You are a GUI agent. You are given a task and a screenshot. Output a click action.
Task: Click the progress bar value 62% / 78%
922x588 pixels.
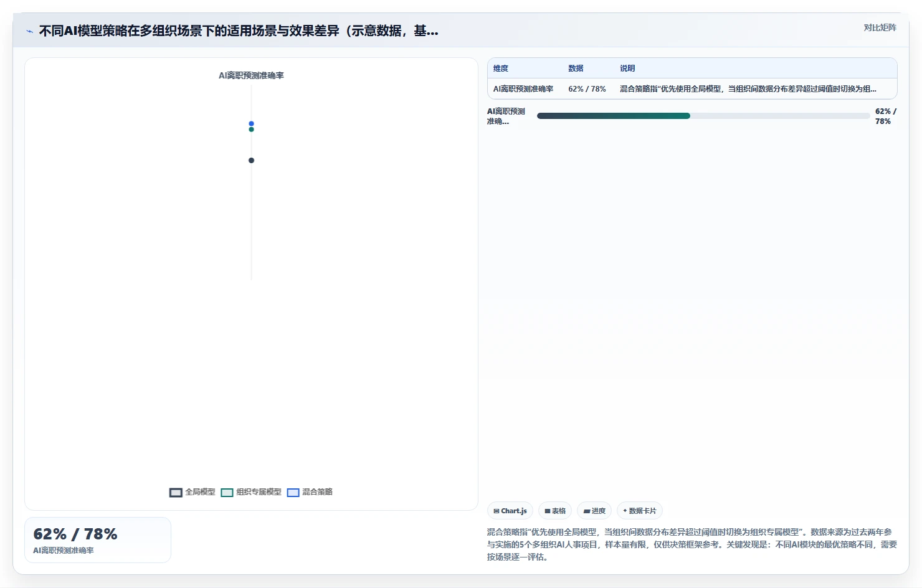click(x=885, y=116)
